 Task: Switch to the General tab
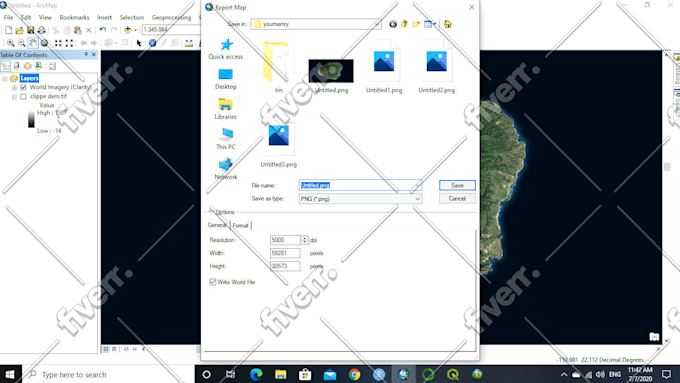[x=217, y=225]
